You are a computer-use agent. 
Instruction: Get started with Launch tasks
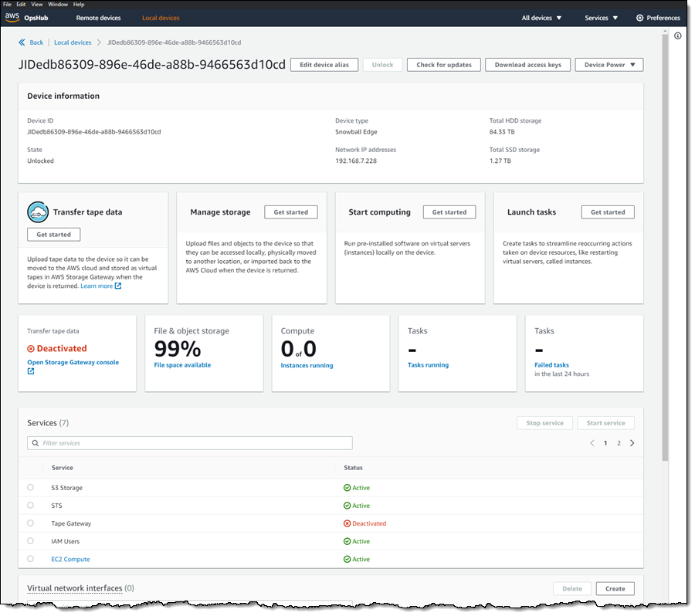(x=608, y=212)
